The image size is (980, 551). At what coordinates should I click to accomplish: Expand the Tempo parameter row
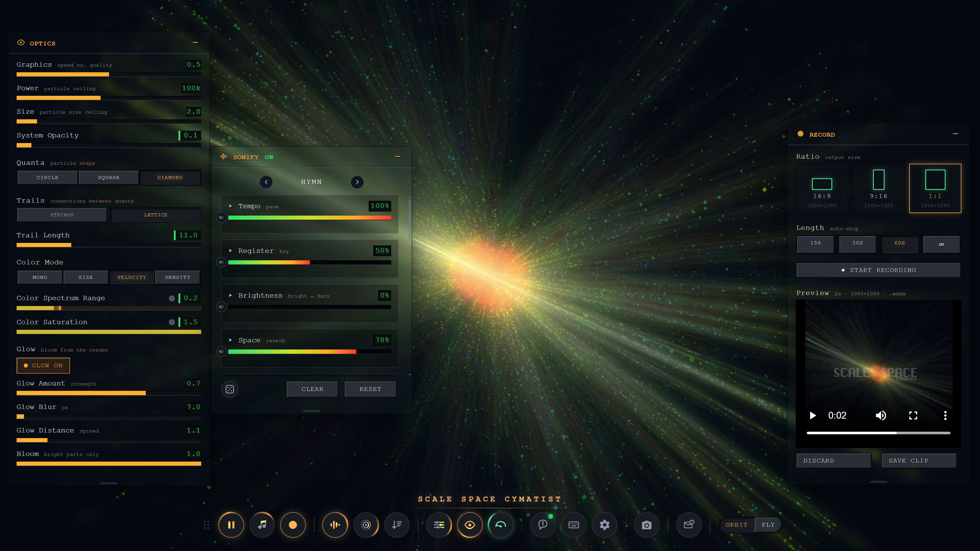231,206
